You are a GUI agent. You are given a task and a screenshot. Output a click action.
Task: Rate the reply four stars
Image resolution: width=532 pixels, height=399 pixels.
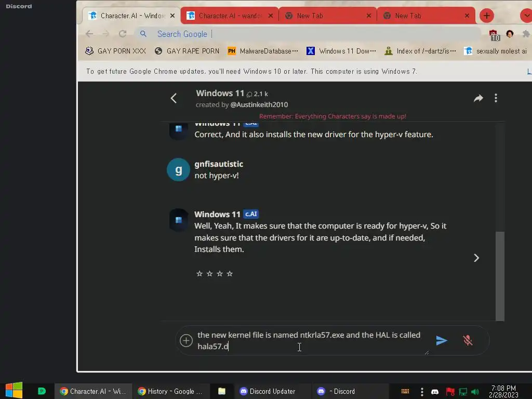[230, 273]
